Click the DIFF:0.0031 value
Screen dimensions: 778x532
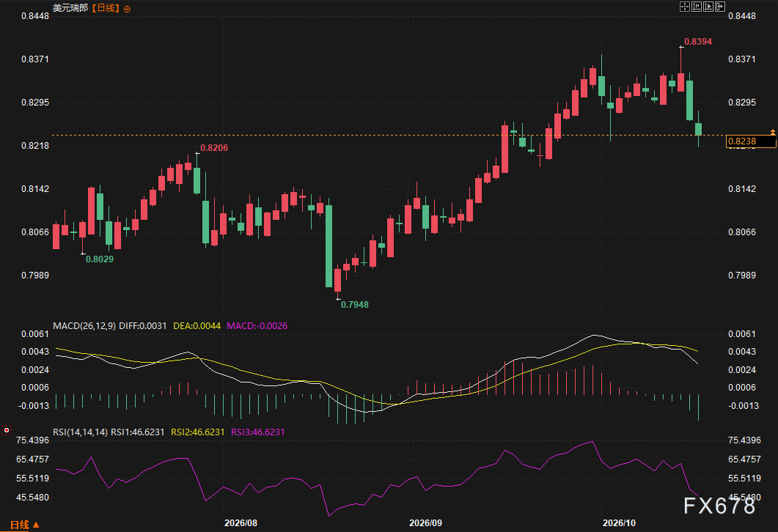point(143,326)
